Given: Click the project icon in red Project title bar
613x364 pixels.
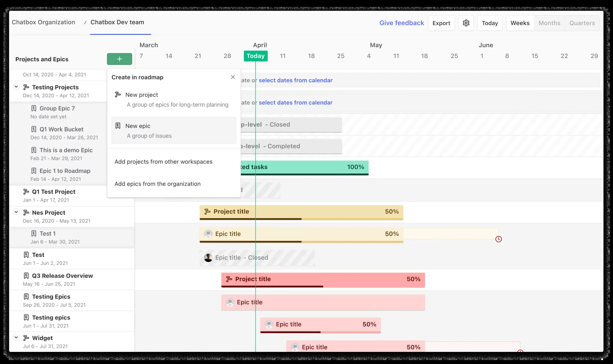Looking at the screenshot, I should [x=229, y=279].
